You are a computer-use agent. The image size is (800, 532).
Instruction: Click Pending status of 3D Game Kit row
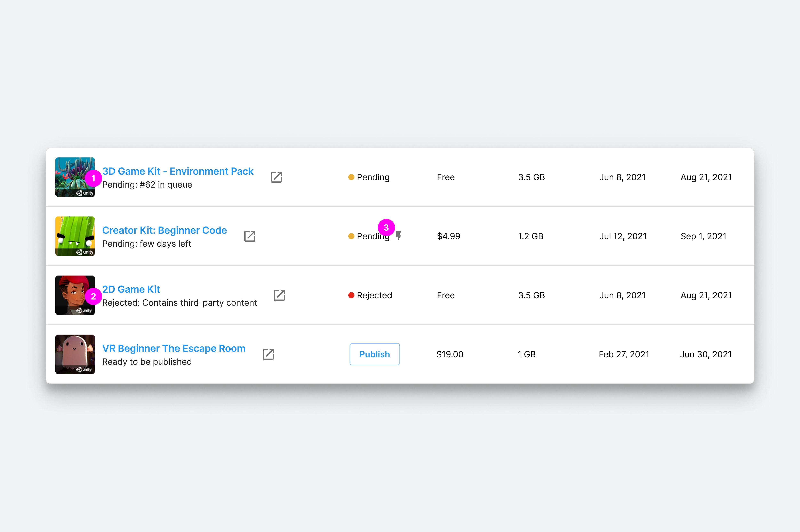click(373, 177)
